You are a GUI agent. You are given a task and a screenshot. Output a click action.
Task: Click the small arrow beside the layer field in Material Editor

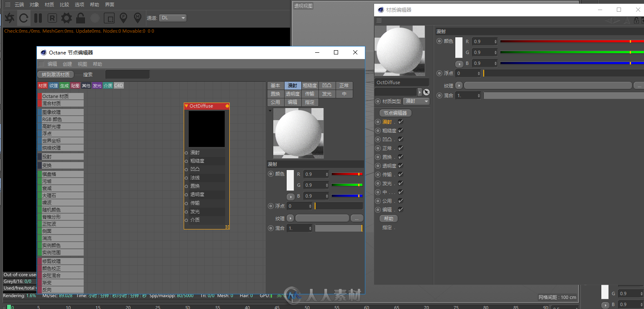click(x=420, y=92)
